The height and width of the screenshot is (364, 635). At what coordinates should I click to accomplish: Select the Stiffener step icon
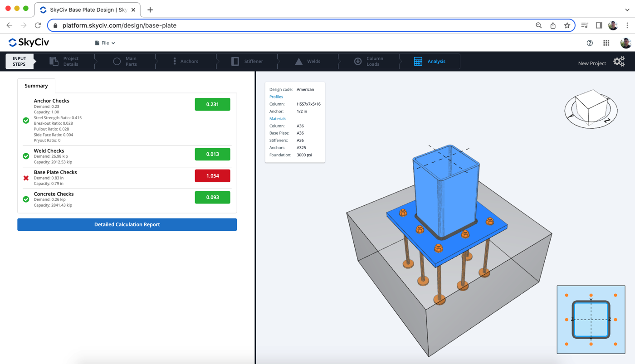(x=236, y=61)
